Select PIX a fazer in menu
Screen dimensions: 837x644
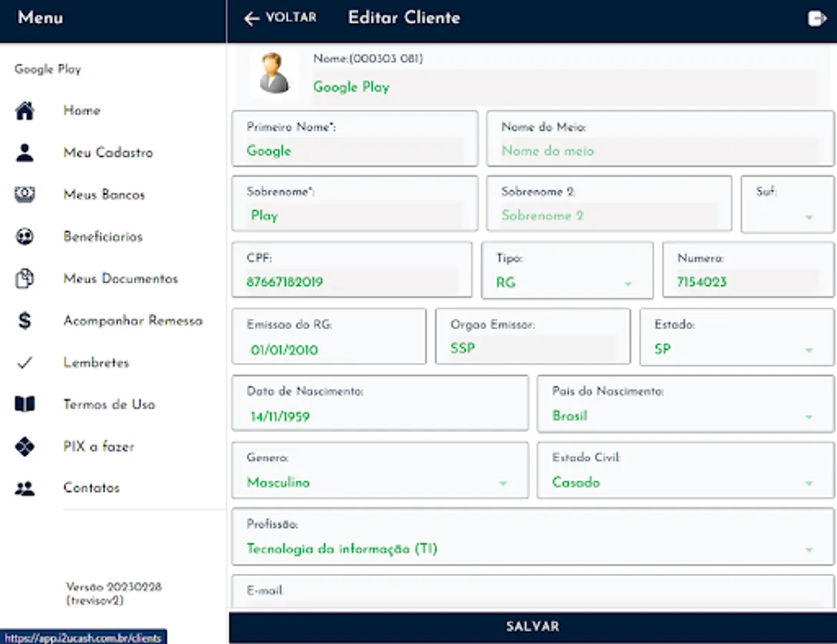pos(99,447)
